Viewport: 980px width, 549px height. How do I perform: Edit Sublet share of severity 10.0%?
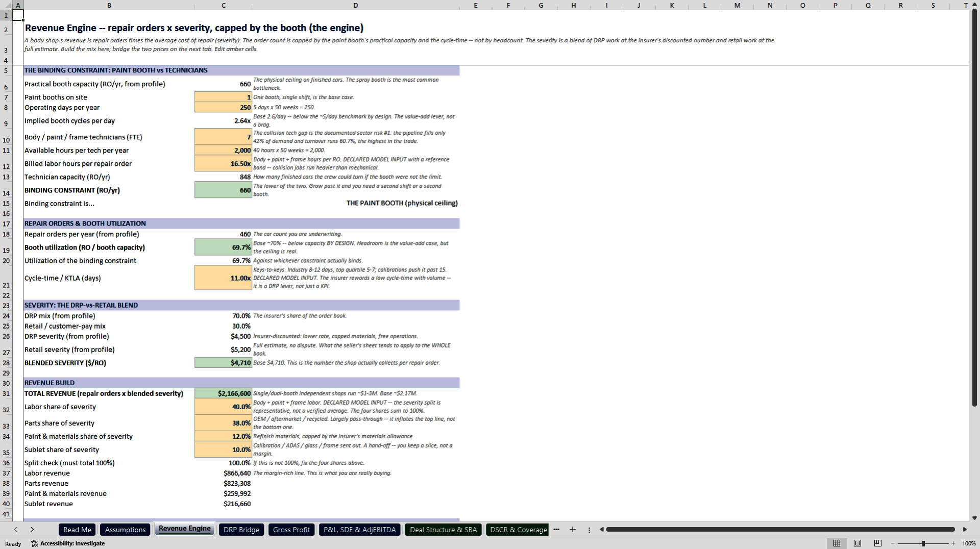coord(224,450)
